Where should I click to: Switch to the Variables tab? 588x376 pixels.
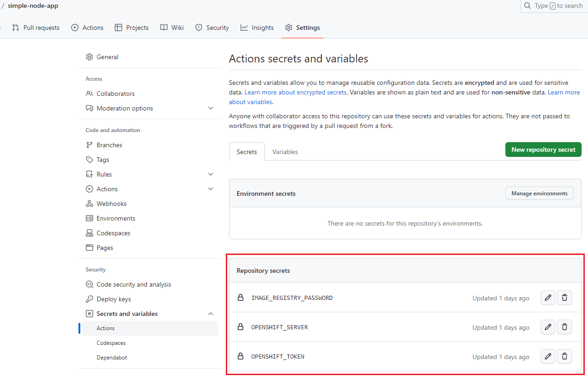pos(285,152)
